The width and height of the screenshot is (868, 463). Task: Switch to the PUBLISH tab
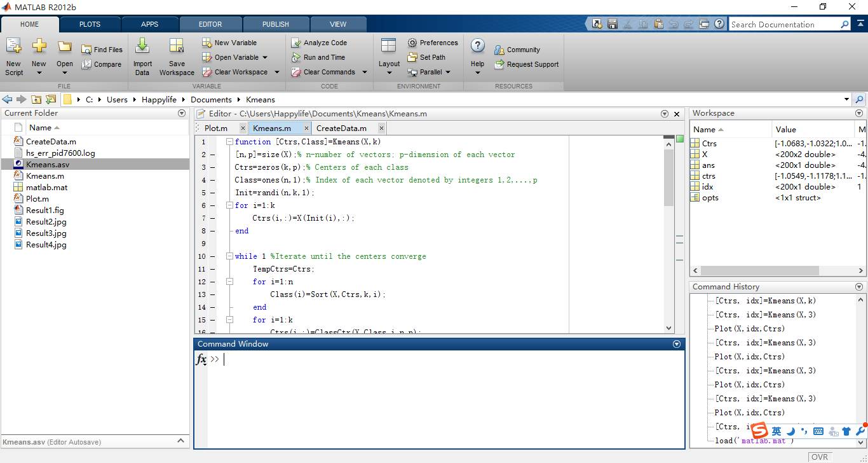(275, 24)
